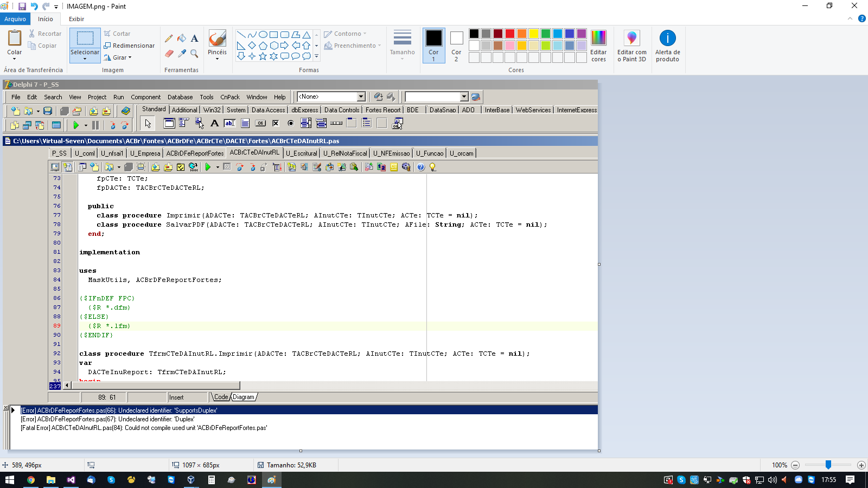Select Cor 1 foreground color box
This screenshot has width=868, height=488.
pos(433,46)
